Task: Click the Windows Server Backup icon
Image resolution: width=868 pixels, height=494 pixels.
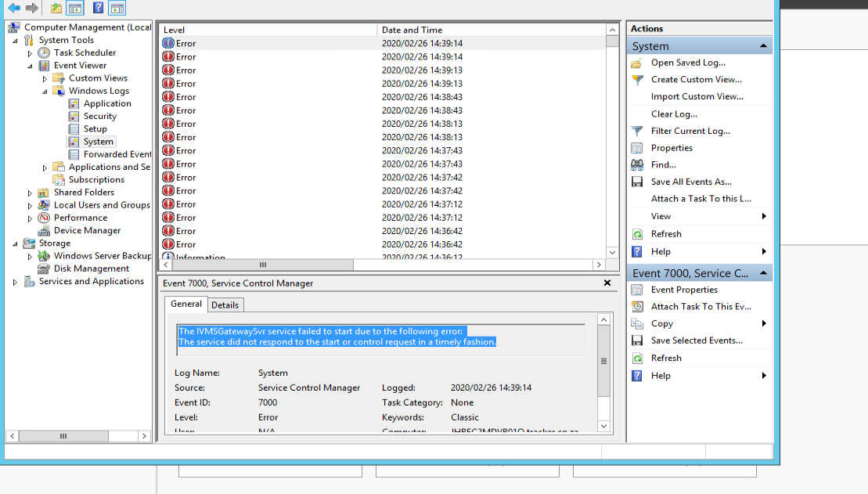Action: tap(44, 256)
